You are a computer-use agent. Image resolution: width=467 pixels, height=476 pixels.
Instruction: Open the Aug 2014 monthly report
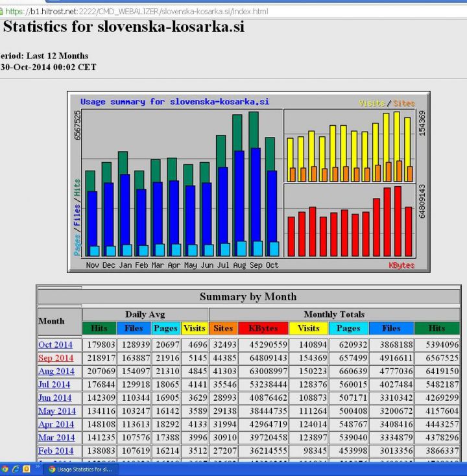(x=56, y=371)
